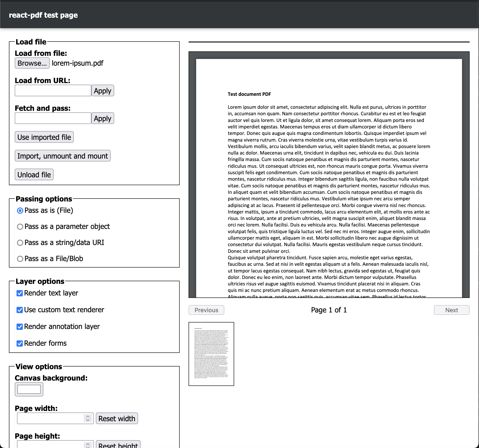Screen dimensions: 479x448
Task: Browse for a PDF file to load
Action: coord(32,63)
